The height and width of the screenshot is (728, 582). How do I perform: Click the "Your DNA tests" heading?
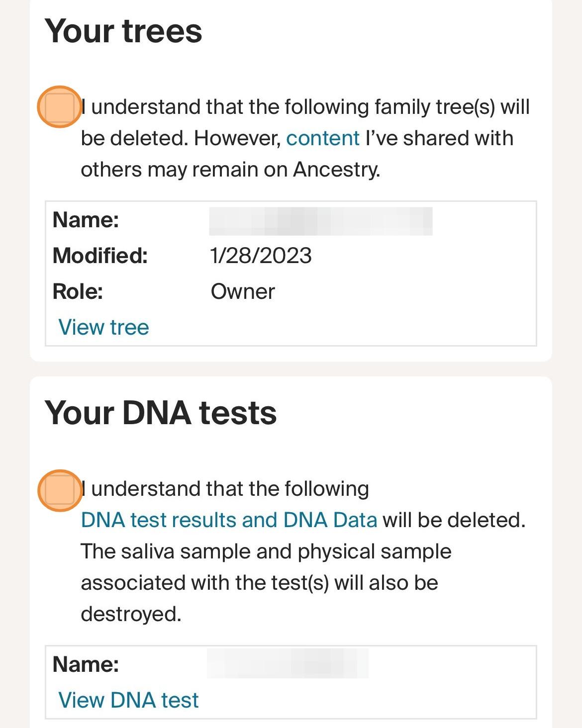(x=161, y=413)
